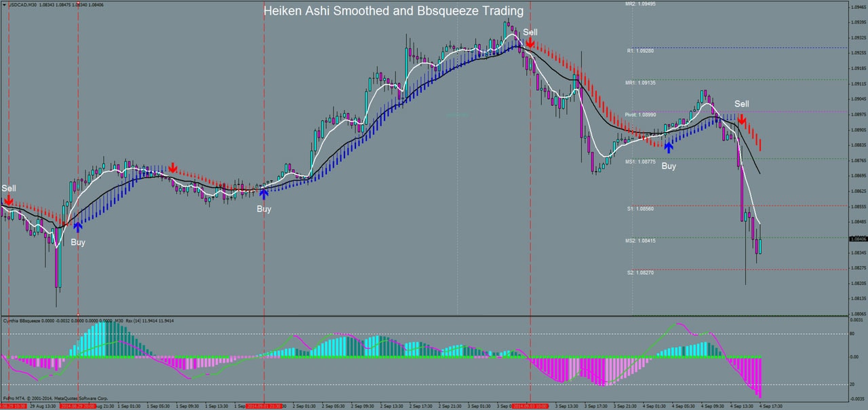The height and width of the screenshot is (410, 868).
Task: Click the blue arrow above the middle Buy label
Action: point(263,193)
